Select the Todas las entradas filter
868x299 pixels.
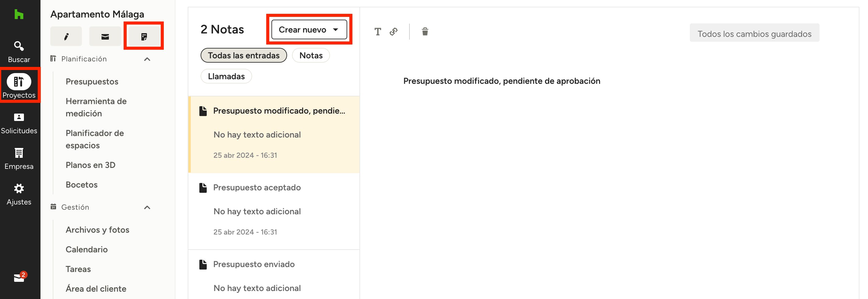[x=243, y=55]
